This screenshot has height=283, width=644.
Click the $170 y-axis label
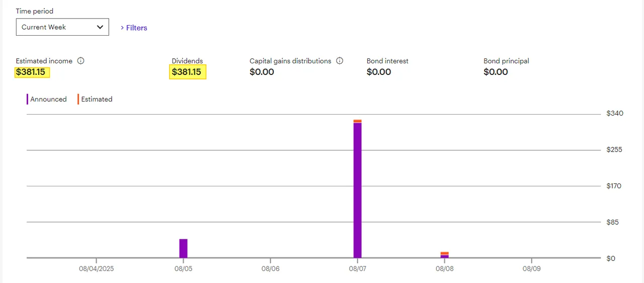coord(614,186)
